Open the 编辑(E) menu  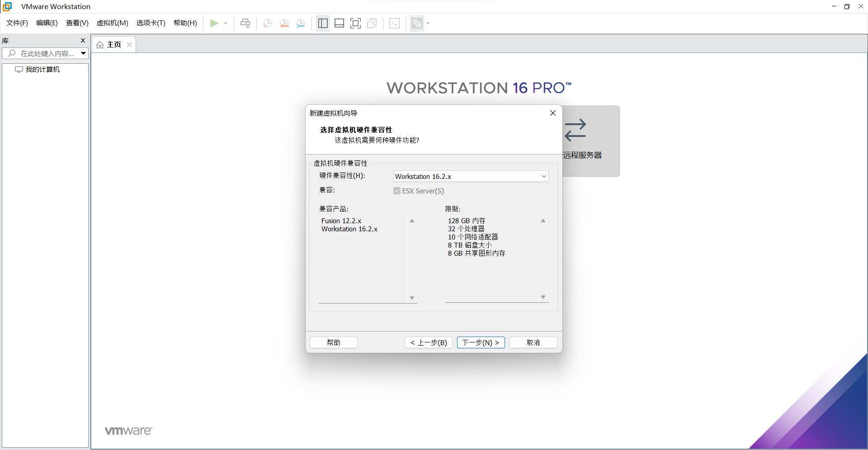point(47,23)
